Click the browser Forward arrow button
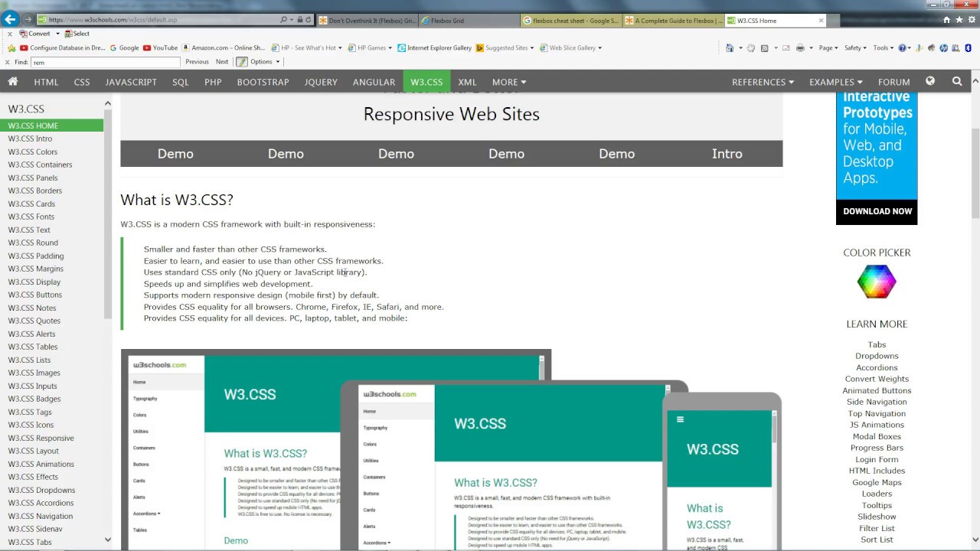 (28, 20)
